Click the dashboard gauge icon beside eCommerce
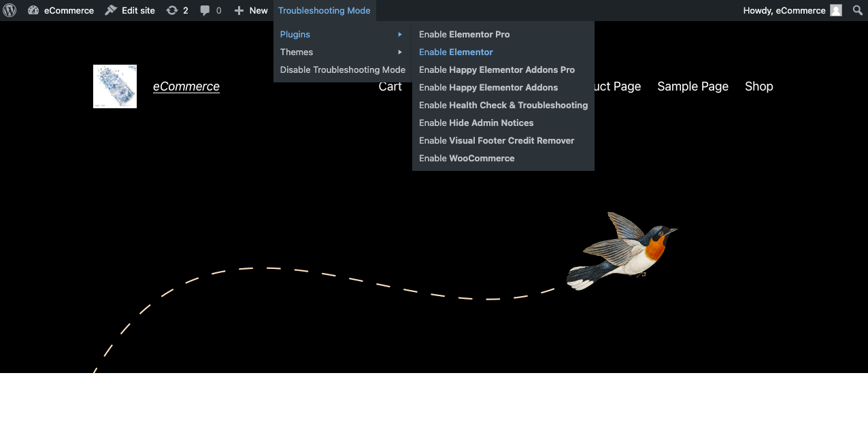 (x=33, y=10)
